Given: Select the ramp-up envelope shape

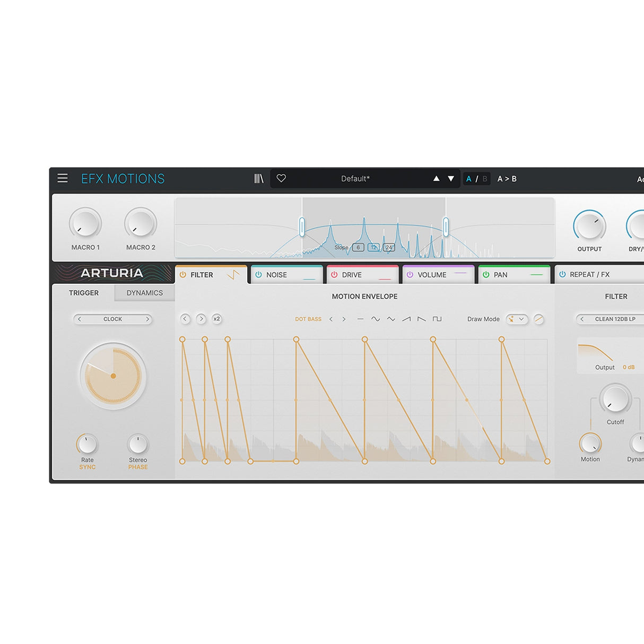Looking at the screenshot, I should 406,319.
